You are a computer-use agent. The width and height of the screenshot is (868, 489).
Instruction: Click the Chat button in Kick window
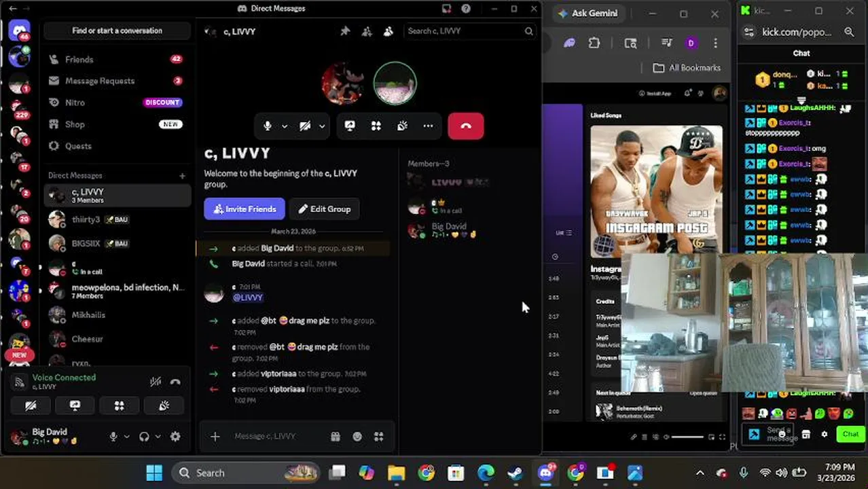[x=850, y=434]
